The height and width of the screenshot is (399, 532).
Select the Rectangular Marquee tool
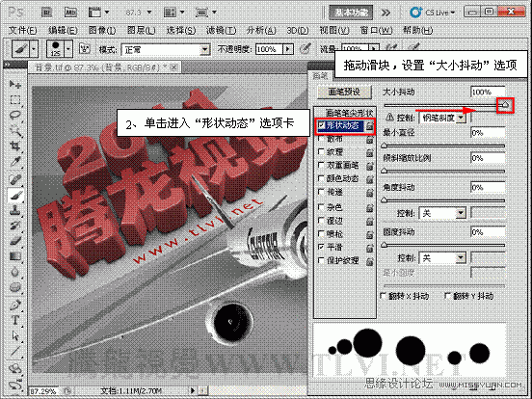(14, 99)
